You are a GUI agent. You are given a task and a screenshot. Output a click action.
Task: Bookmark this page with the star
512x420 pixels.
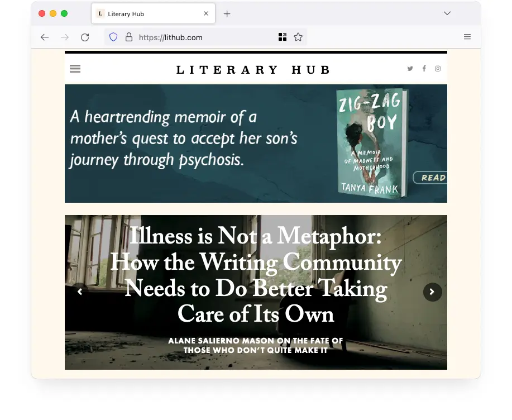(298, 37)
